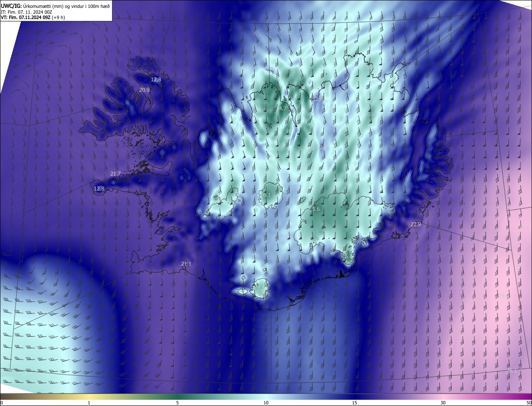Click the 4.7 value label on the map
Screen dimensions: 532x406
(x=283, y=108)
